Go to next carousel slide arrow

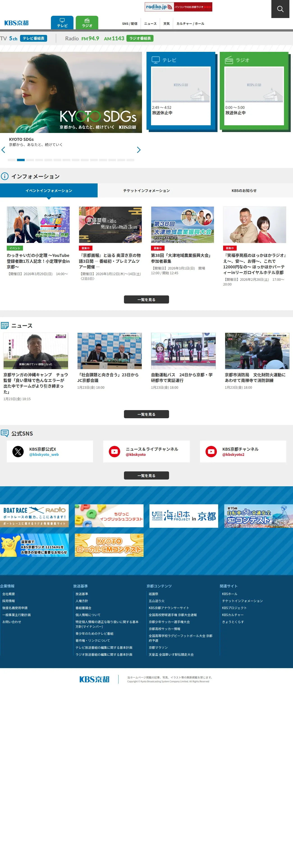pyautogui.click(x=139, y=150)
